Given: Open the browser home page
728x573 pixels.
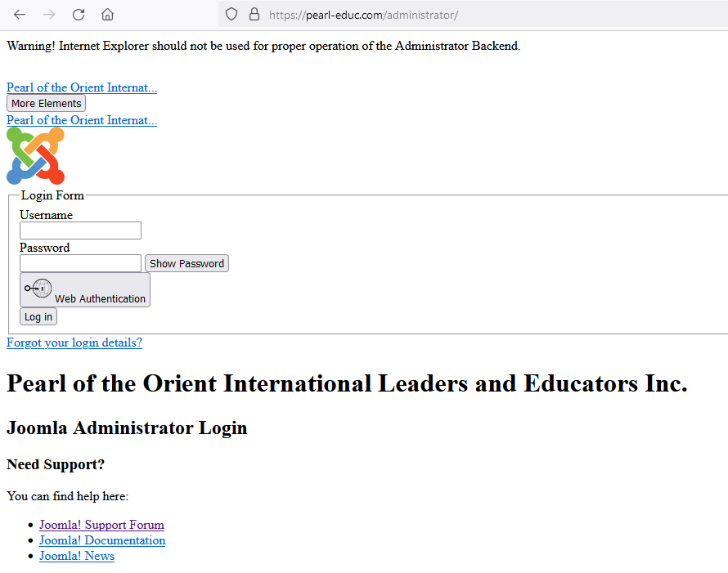Looking at the screenshot, I should click(107, 15).
